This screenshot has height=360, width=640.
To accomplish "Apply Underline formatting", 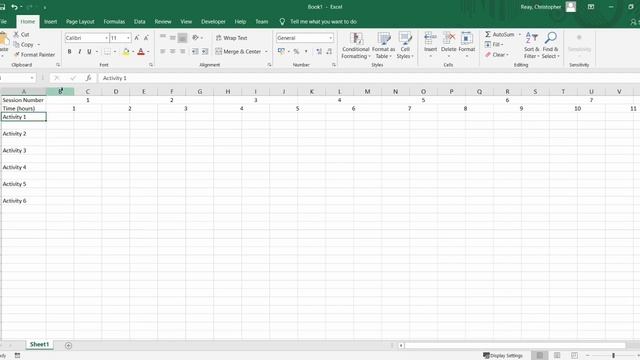I will (x=89, y=52).
